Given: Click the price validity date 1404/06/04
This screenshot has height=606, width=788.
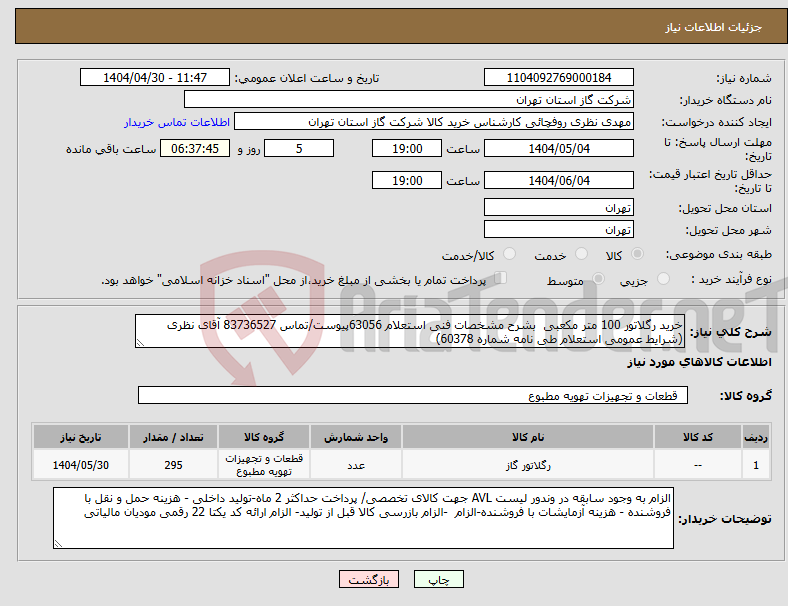Looking at the screenshot, I should coord(558,180).
